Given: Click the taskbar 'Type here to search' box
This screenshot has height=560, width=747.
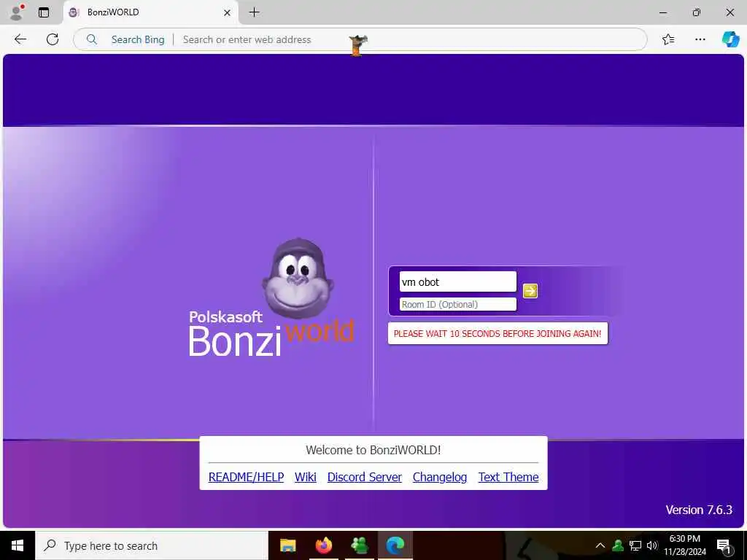Looking at the screenshot, I should 152,545.
